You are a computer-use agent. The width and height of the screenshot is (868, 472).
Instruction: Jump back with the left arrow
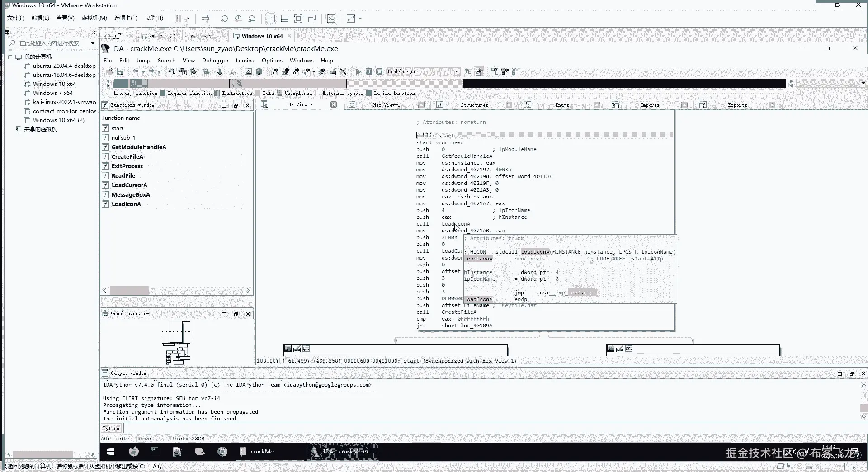pyautogui.click(x=135, y=71)
